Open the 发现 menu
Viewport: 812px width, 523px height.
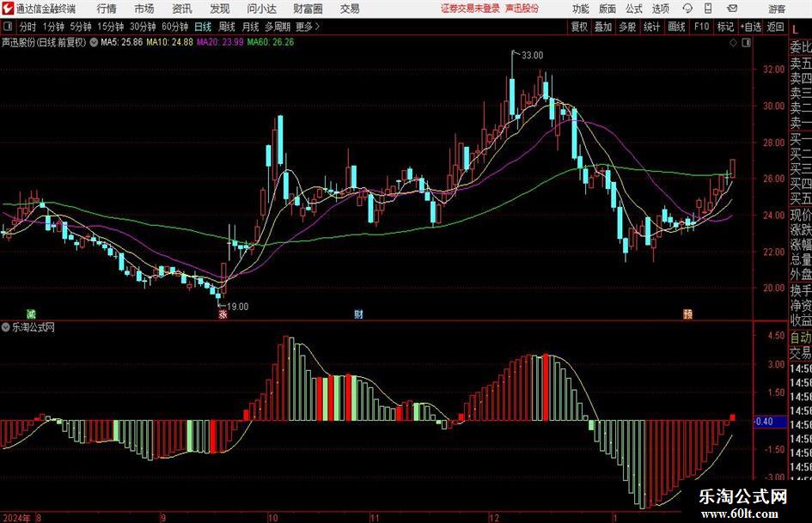(220, 9)
